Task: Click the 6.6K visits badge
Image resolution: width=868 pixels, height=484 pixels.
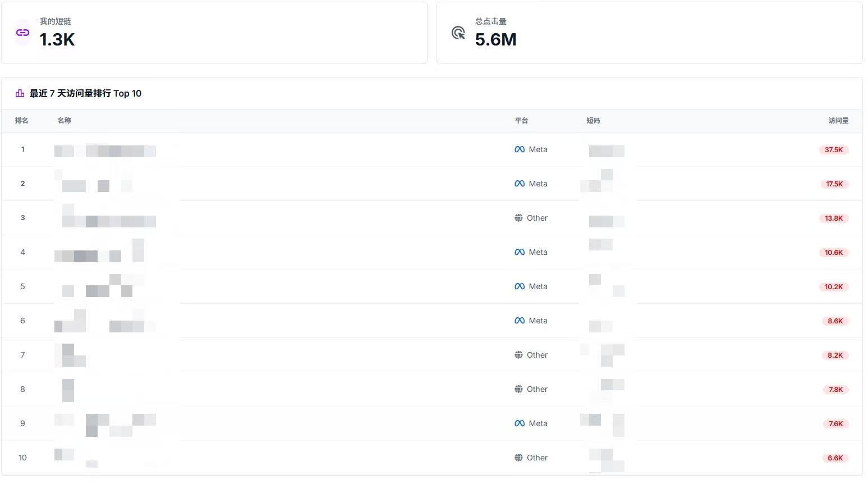Action: coord(835,458)
